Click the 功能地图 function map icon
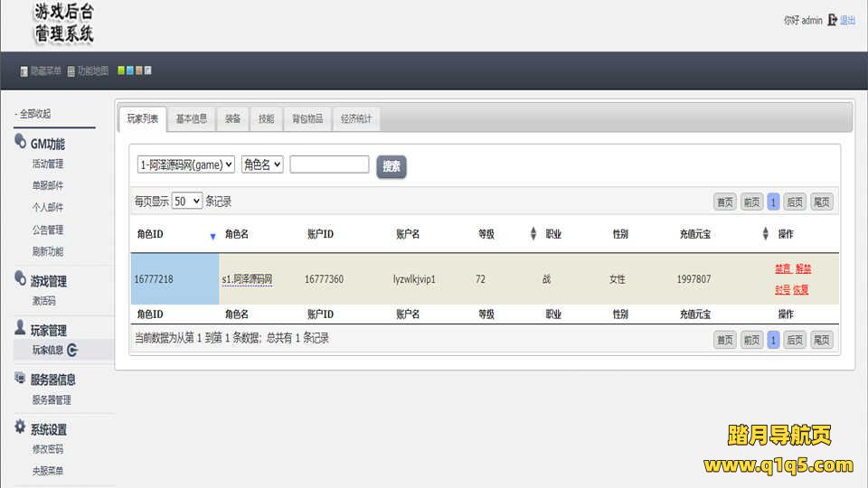868x488 pixels. (71, 71)
